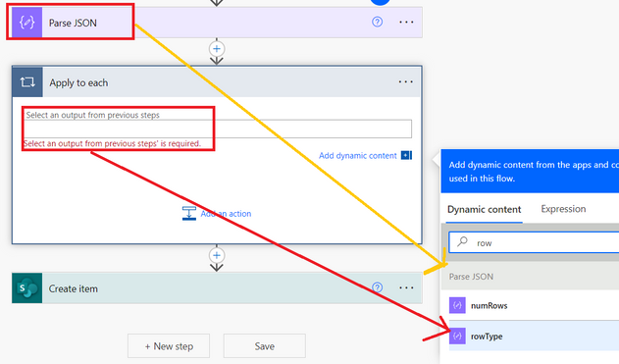Click the Parse JSON action icon
The width and height of the screenshot is (619, 364).
tap(26, 23)
